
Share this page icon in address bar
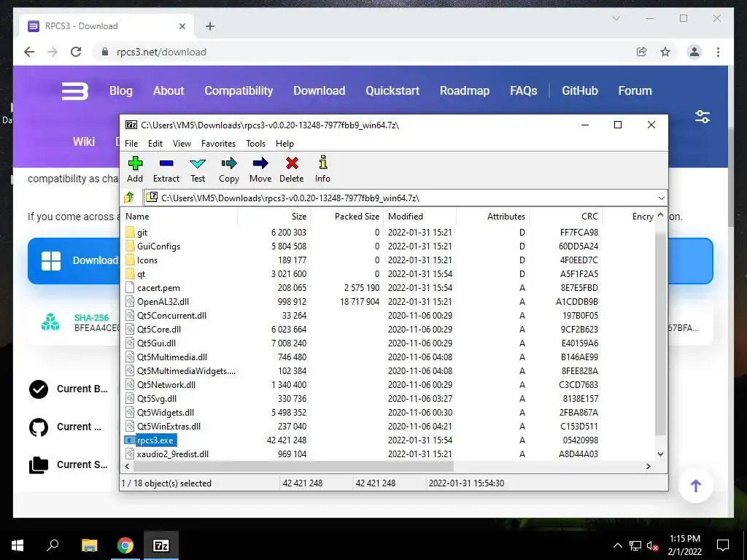pos(642,52)
